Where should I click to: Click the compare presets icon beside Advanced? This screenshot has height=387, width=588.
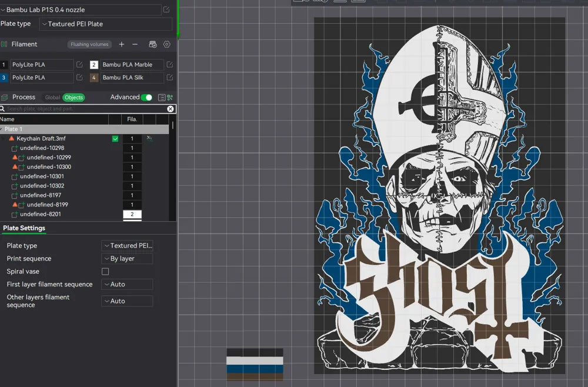point(170,98)
